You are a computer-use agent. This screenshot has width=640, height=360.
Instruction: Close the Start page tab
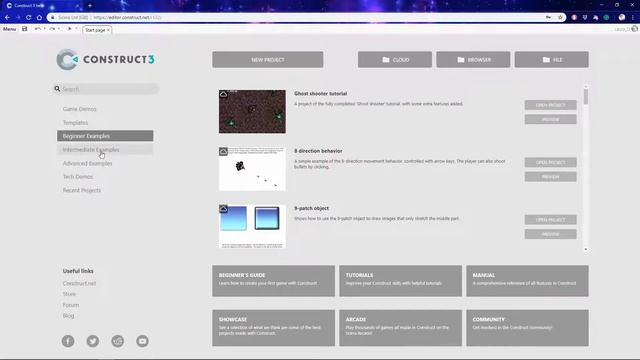[108, 30]
